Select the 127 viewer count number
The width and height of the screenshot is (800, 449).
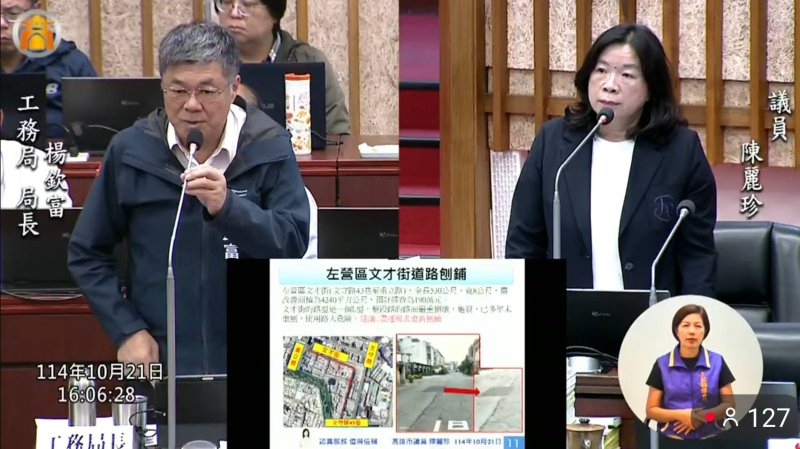coord(768,418)
